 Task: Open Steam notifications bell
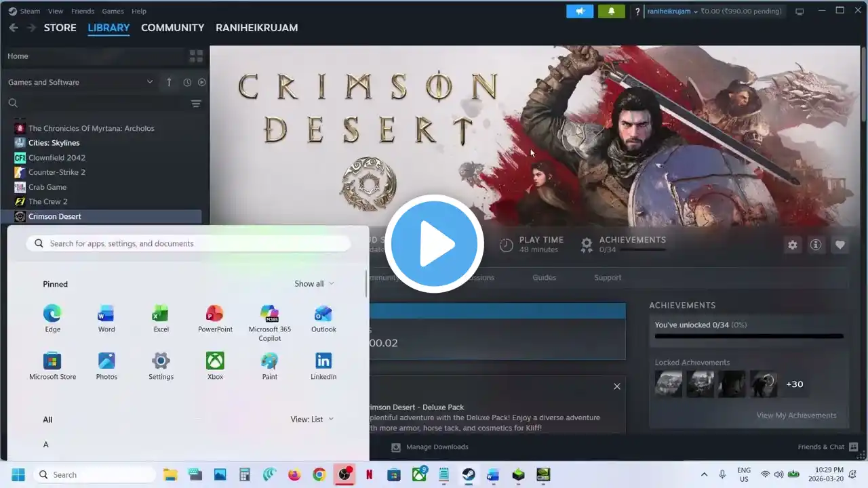click(x=612, y=12)
